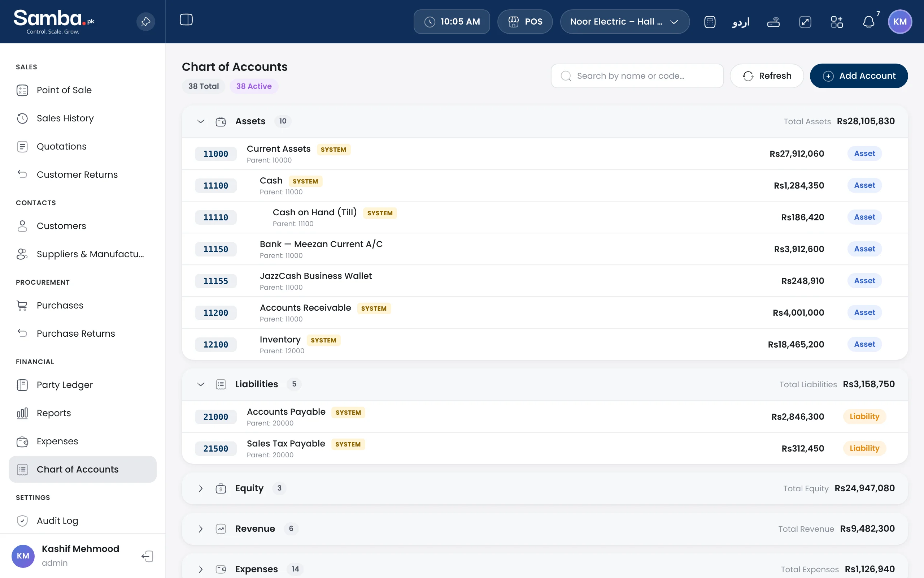This screenshot has width=924, height=578.
Task: Filter by the 38 Active badge
Action: 254,86
